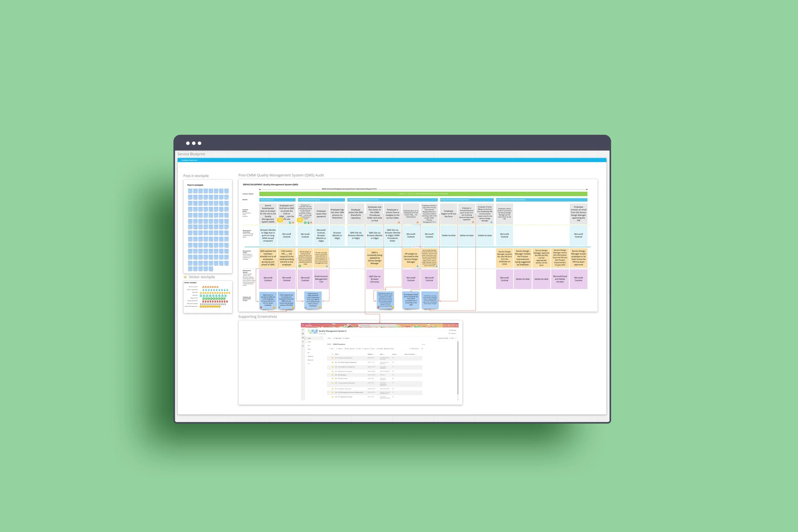Click water drop sticker on 'HR assigns to the email' note
The image size is (798, 532).
pos(417,266)
